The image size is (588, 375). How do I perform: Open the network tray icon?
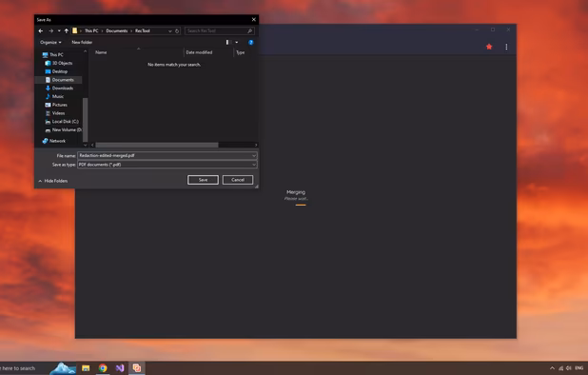point(560,368)
